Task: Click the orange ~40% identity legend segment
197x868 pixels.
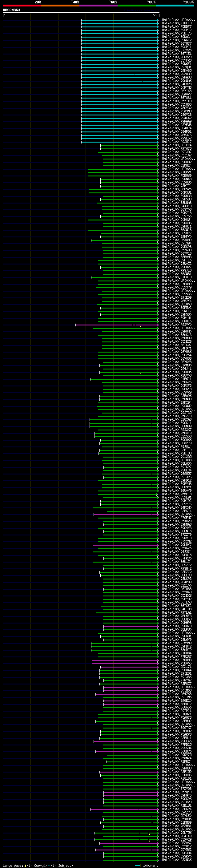Action: (x=60, y=6)
